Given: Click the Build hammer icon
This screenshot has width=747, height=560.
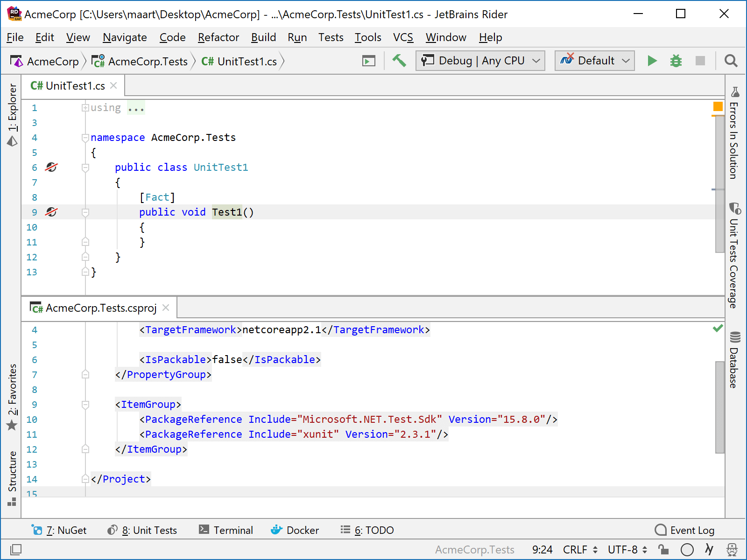Looking at the screenshot, I should point(399,61).
